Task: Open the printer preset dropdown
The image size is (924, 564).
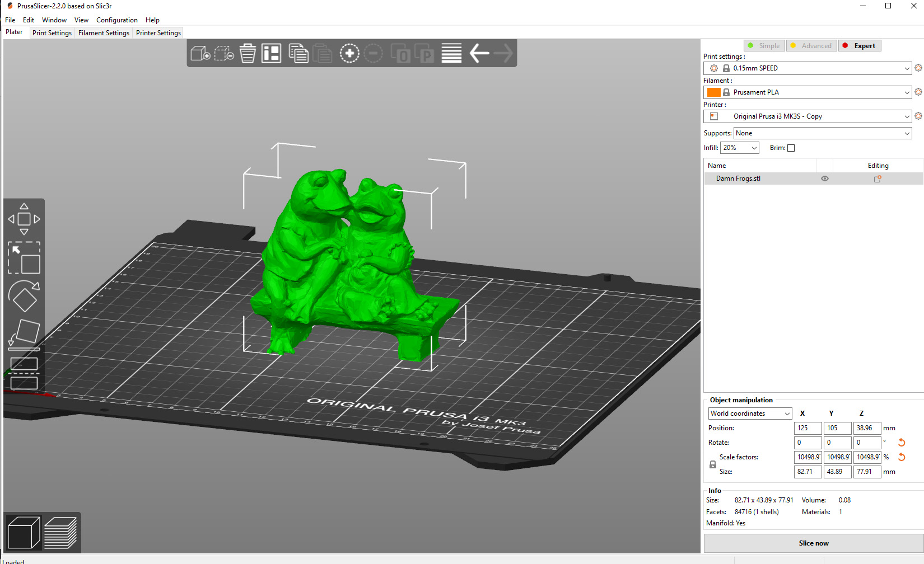Action: (808, 116)
